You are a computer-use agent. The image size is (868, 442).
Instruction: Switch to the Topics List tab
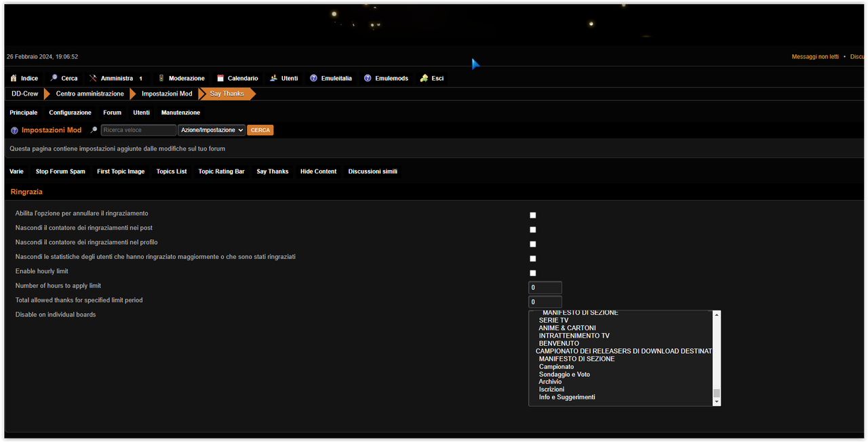coord(172,172)
